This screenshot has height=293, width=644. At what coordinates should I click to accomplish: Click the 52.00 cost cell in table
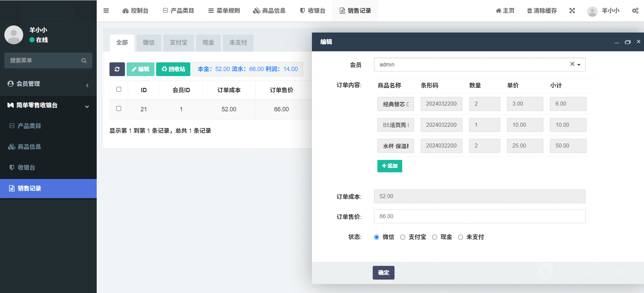coord(229,109)
